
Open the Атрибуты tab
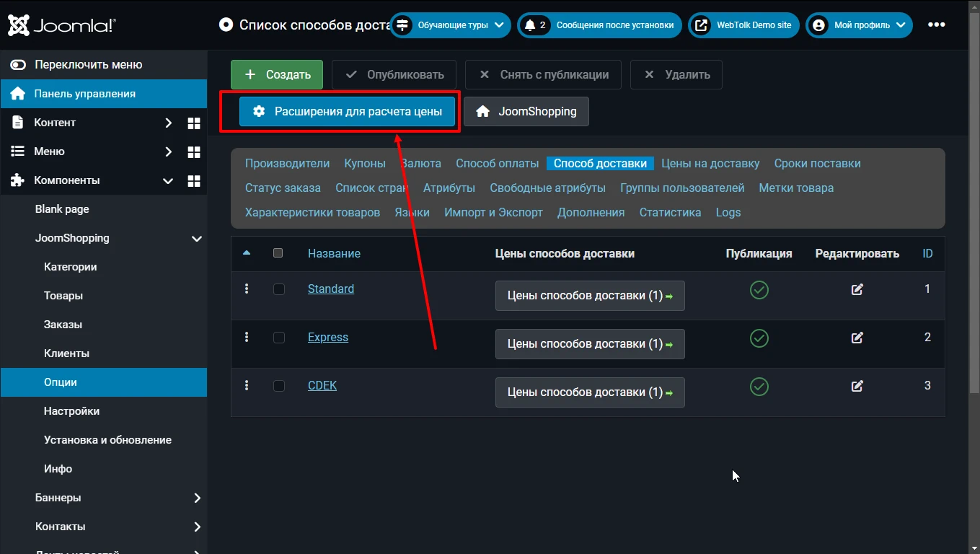449,188
